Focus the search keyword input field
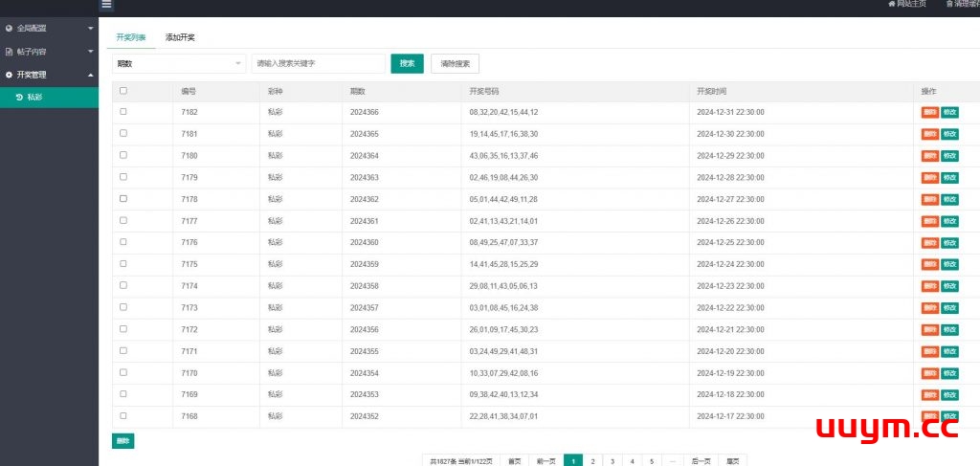This screenshot has width=980, height=466. click(x=318, y=63)
